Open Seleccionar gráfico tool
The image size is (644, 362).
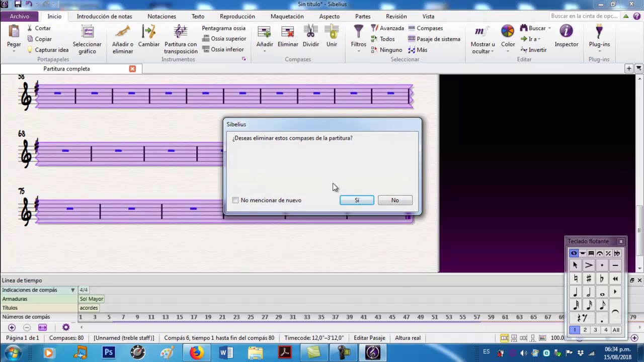coord(87,39)
